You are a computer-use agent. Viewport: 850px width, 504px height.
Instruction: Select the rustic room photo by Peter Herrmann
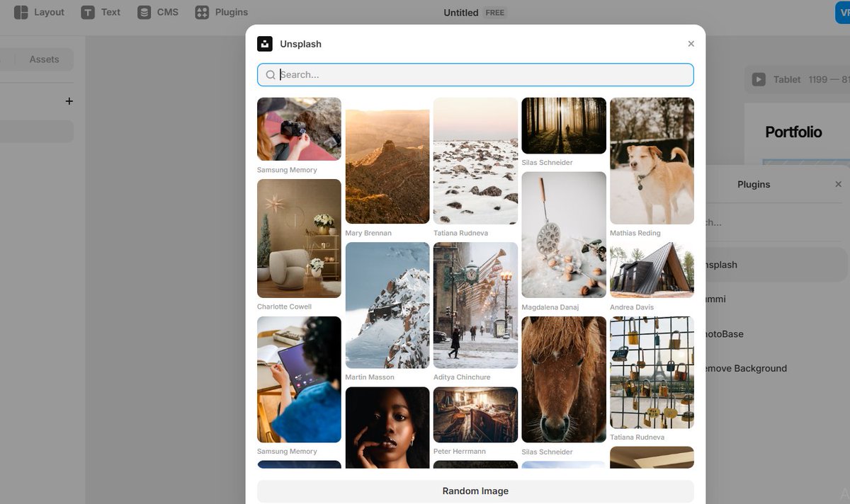pyautogui.click(x=475, y=415)
